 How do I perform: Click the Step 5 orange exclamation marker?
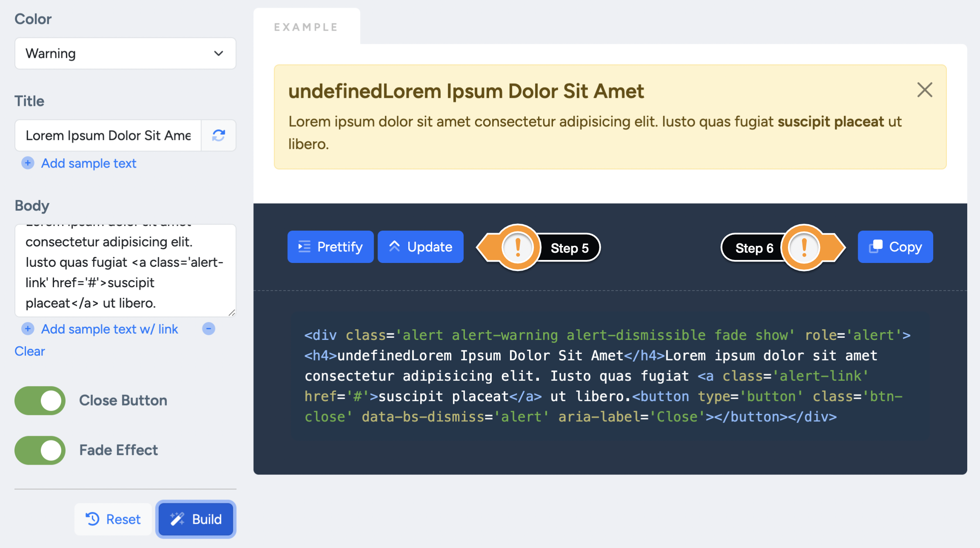click(518, 247)
